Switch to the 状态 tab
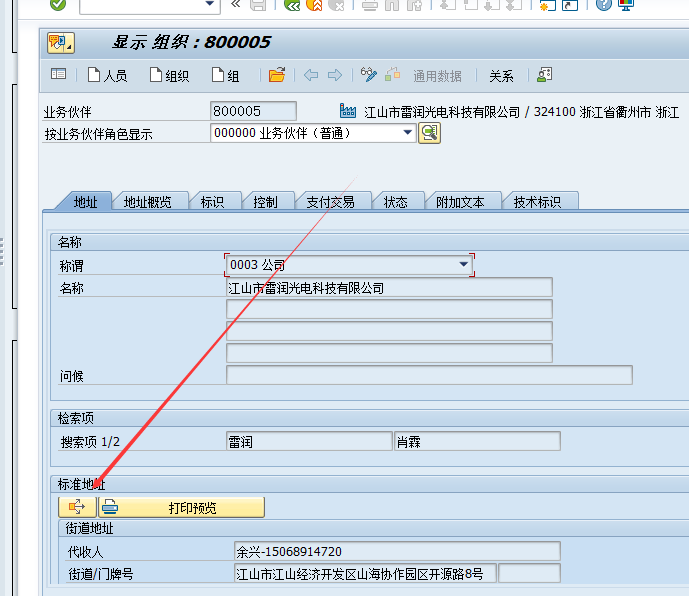Image resolution: width=689 pixels, height=596 pixels. [395, 202]
